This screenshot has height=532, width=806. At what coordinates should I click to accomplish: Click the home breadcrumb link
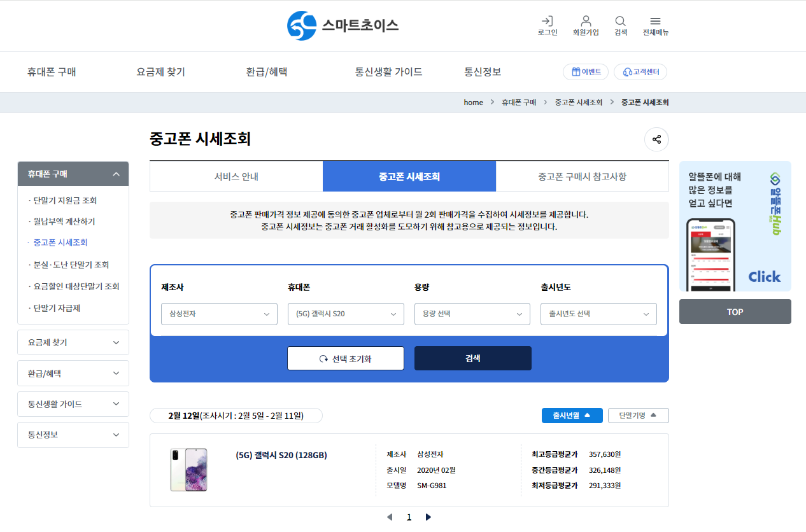point(473,102)
